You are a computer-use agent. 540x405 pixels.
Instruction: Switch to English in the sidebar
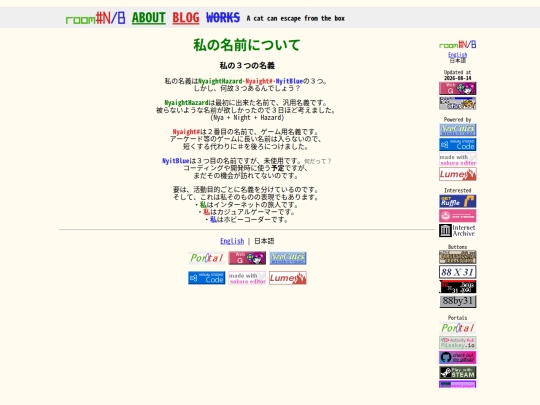457,54
